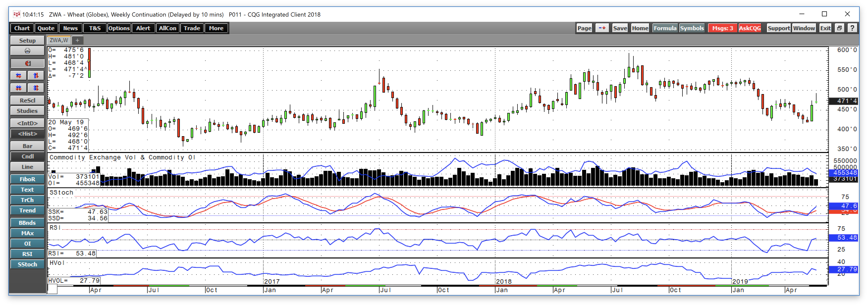Select the <Hist> historical interval button

click(x=27, y=134)
